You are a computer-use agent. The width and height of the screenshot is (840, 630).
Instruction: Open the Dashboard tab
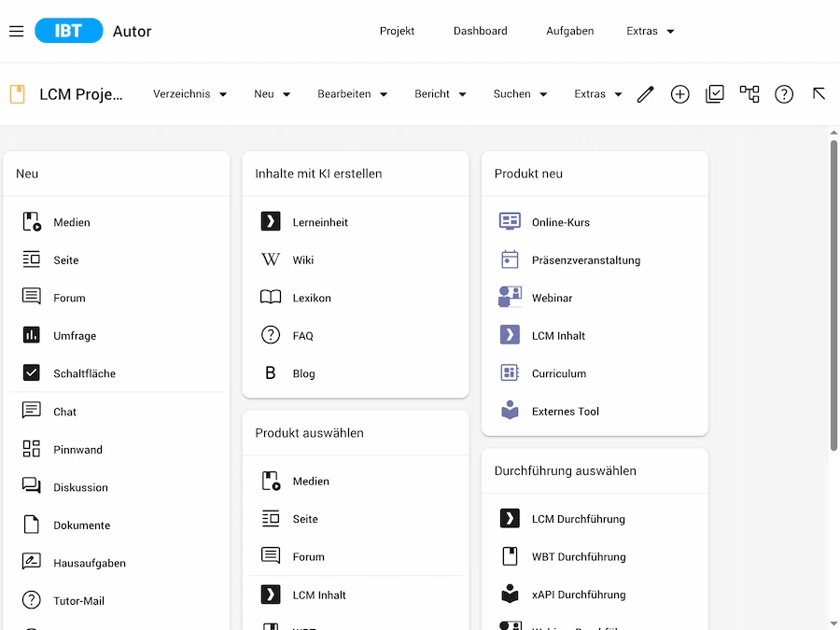pyautogui.click(x=480, y=31)
